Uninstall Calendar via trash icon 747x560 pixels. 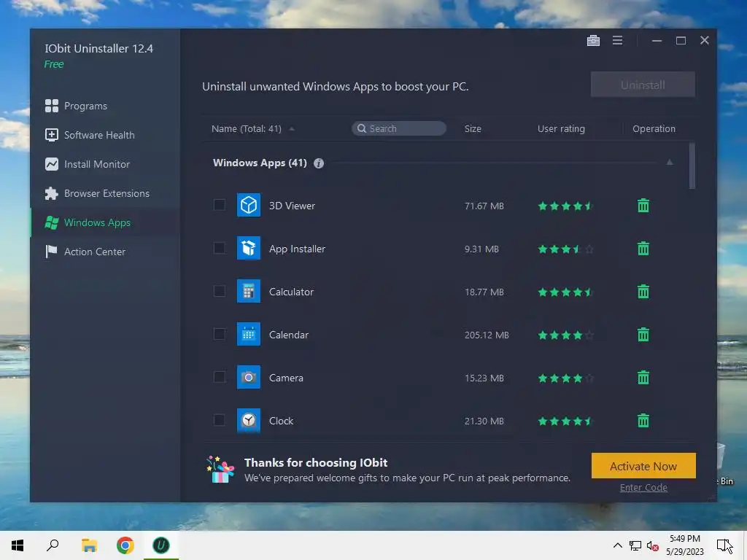point(643,335)
